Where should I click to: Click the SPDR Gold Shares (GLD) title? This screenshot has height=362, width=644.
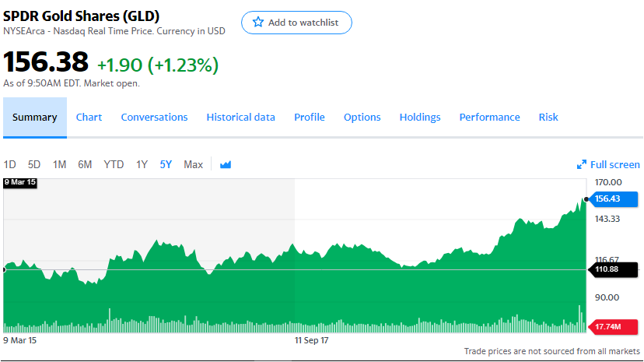tap(82, 16)
